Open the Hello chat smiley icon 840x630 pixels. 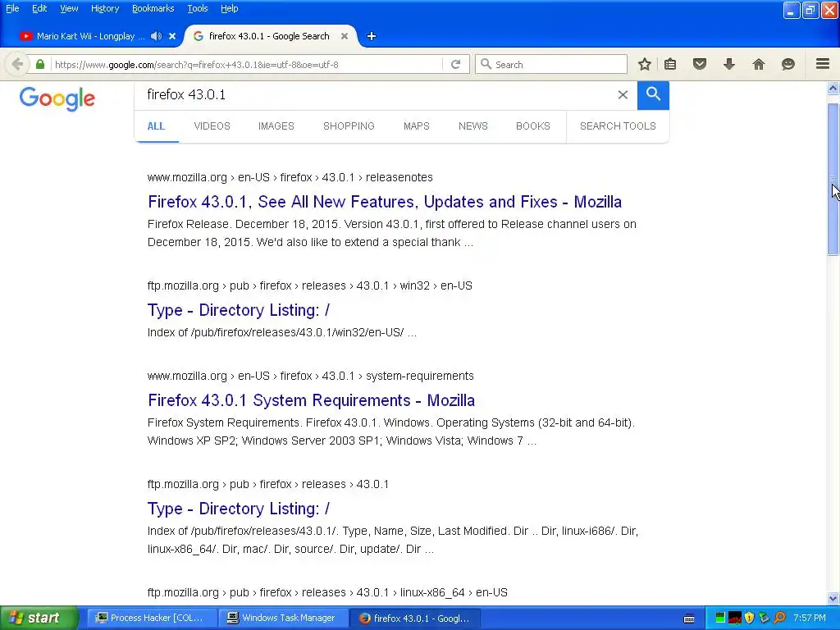788,64
